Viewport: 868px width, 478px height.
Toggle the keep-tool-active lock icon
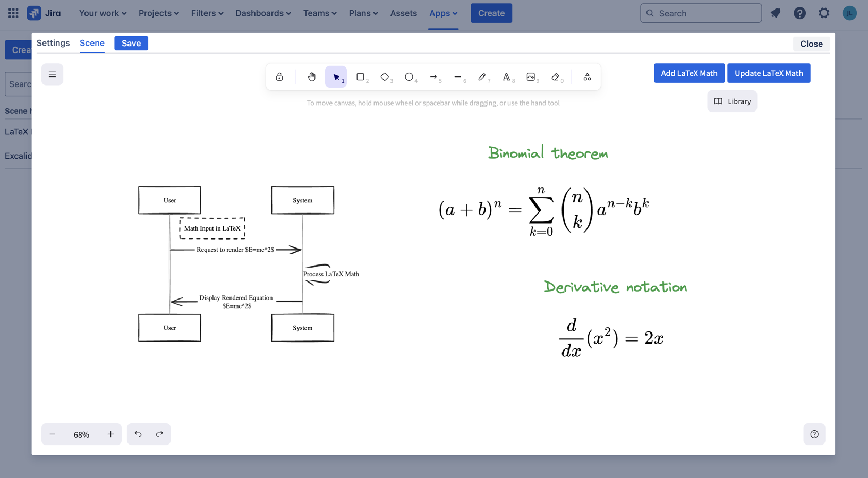(x=279, y=77)
